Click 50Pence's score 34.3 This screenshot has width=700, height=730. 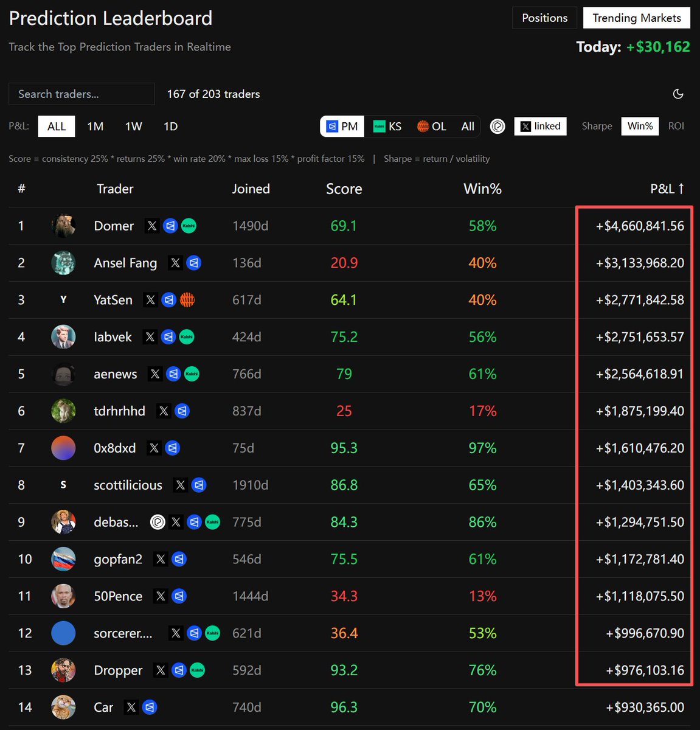tap(344, 596)
